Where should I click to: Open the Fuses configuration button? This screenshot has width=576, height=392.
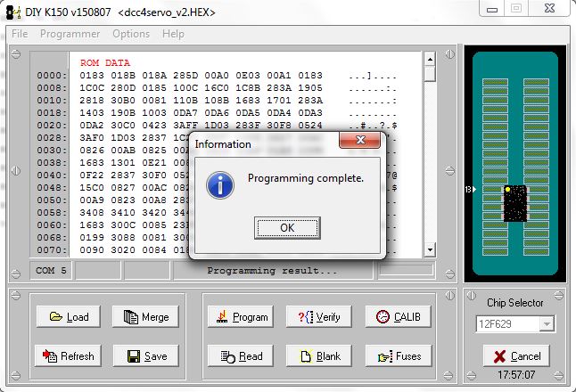(398, 356)
